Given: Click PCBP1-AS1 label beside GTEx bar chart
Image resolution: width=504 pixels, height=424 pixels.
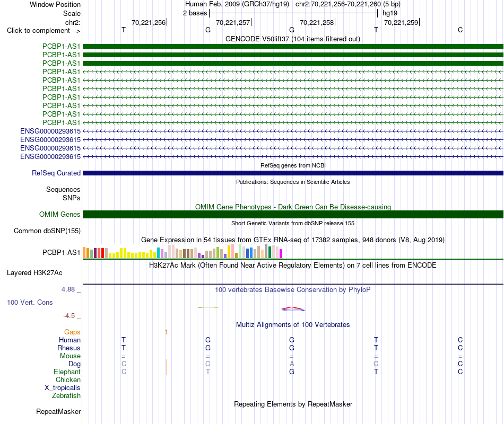Looking at the screenshot, I should click(x=61, y=252).
